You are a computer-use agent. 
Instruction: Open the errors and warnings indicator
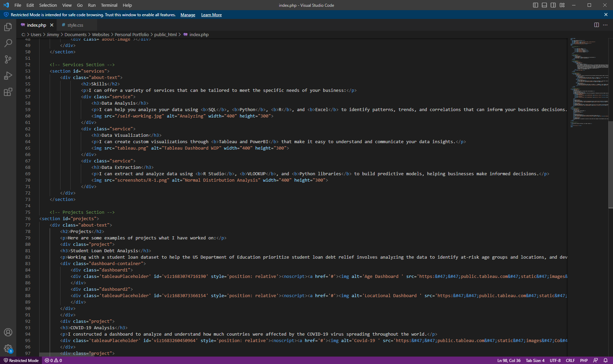click(x=53, y=360)
